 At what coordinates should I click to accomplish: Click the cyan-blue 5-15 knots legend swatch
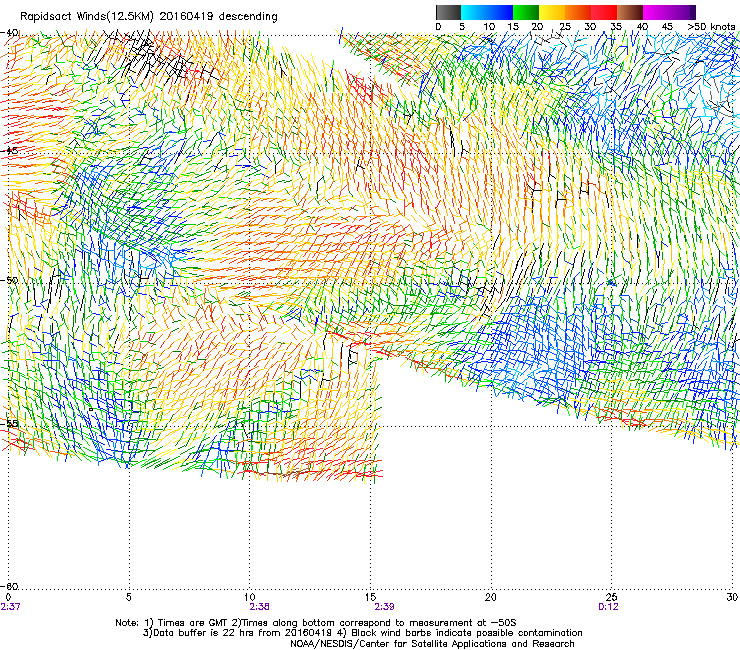tap(487, 12)
